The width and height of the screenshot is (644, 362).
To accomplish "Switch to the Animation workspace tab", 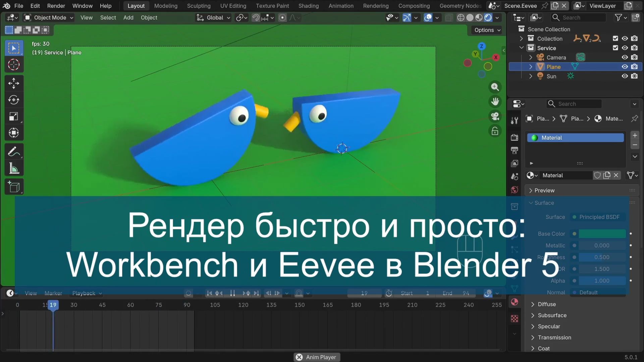I will 341,6.
